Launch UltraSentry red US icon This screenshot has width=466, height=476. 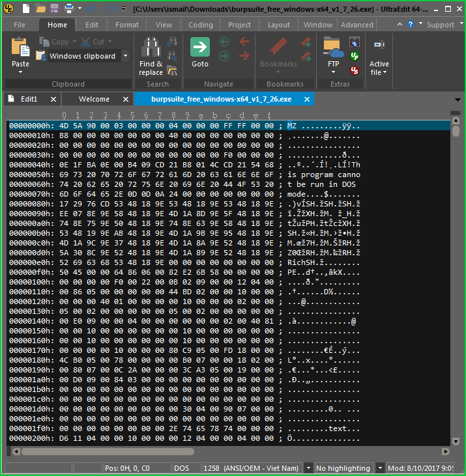(355, 70)
